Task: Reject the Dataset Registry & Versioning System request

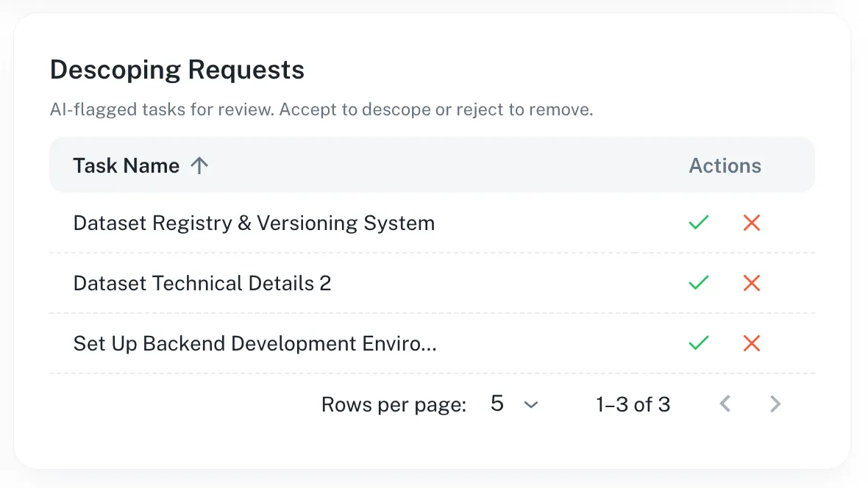Action: (751, 223)
